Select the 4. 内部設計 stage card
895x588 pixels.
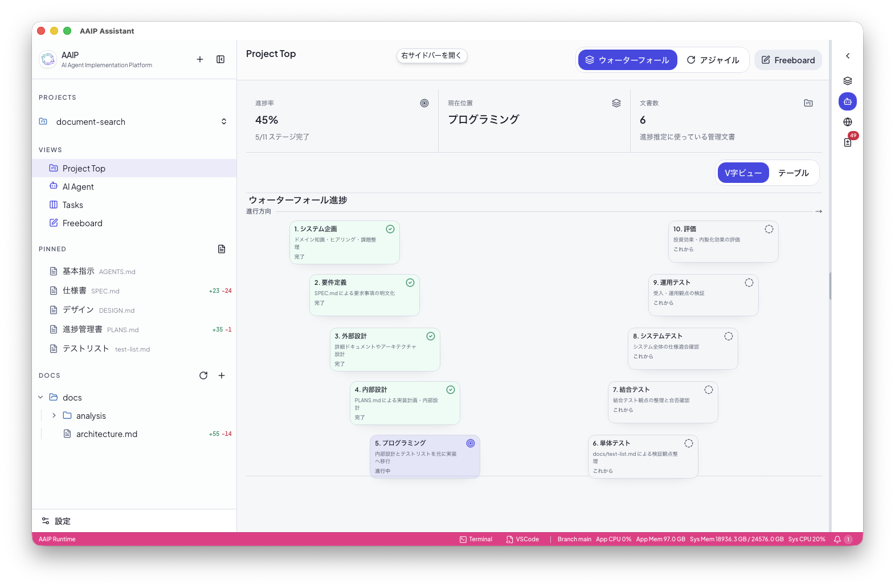point(405,403)
